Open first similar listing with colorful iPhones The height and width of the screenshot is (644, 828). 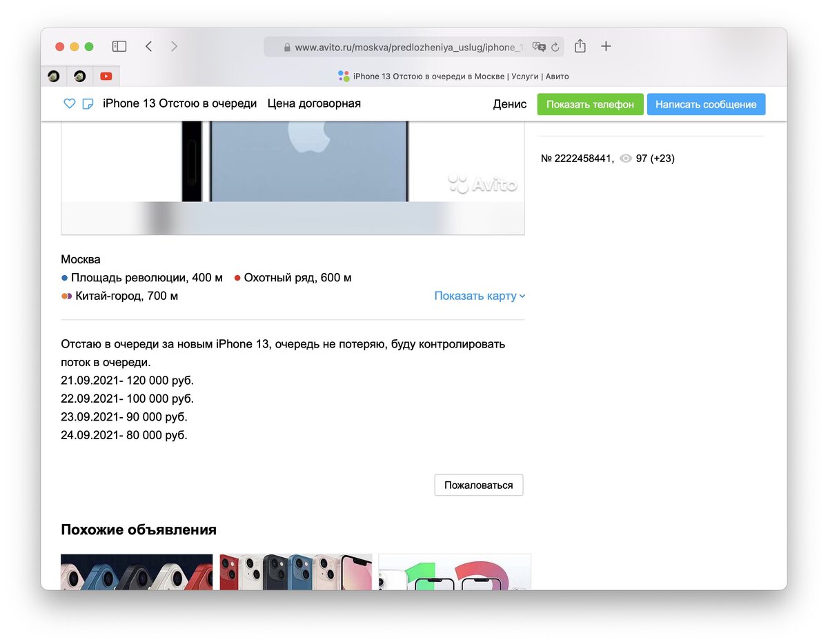pos(137,572)
